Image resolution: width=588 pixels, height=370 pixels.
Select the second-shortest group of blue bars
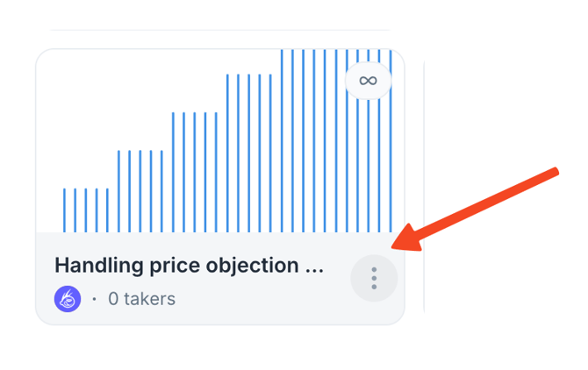140,191
